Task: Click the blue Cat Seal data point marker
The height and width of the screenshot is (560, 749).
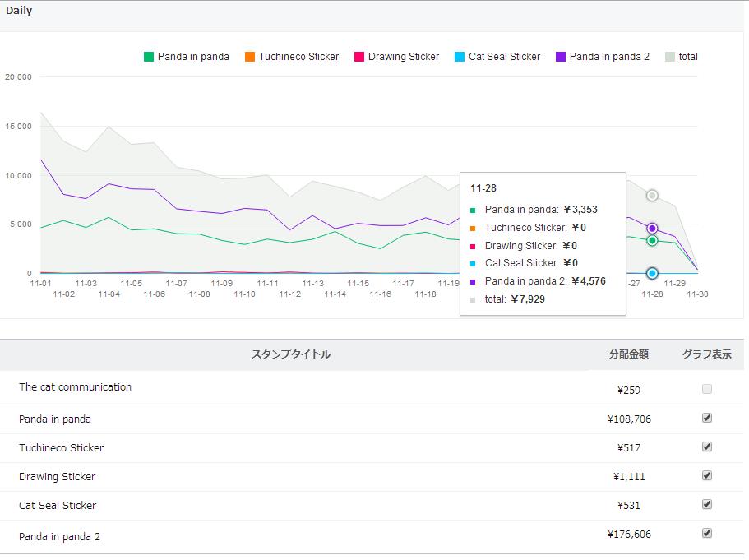Action: tap(652, 273)
